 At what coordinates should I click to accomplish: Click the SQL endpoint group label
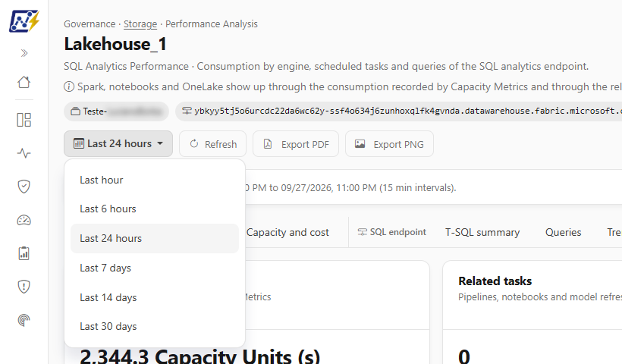click(391, 232)
